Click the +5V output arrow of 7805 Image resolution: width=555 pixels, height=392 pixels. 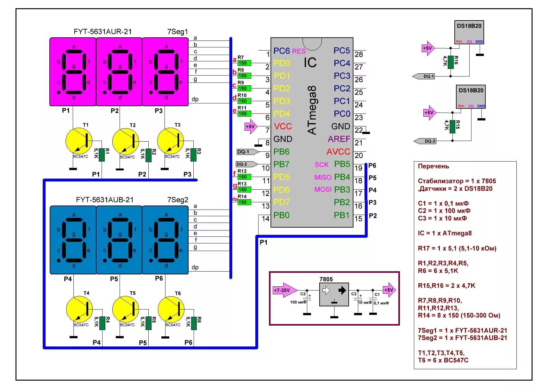click(x=390, y=290)
